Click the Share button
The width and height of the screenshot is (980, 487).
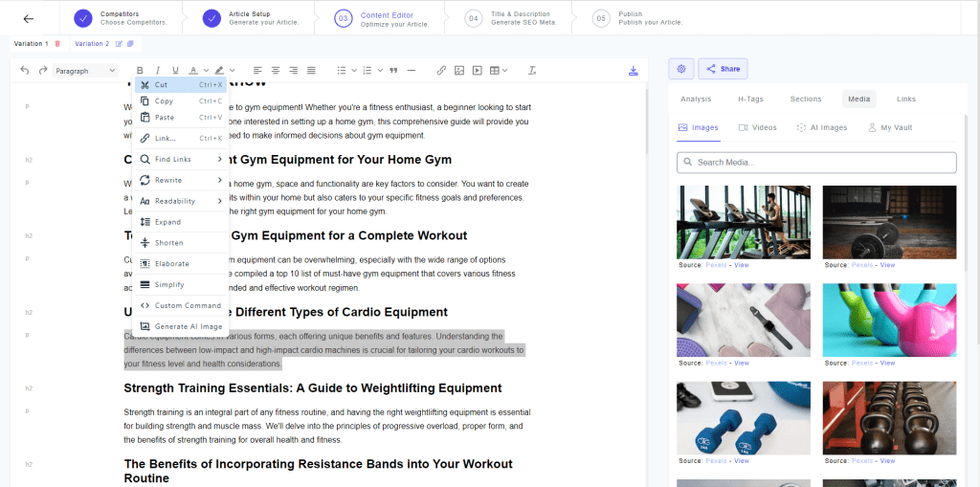tap(723, 69)
